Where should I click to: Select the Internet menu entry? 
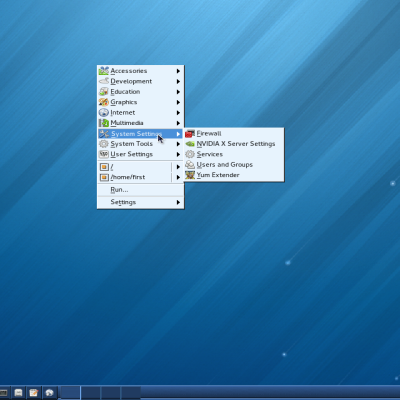[140, 112]
